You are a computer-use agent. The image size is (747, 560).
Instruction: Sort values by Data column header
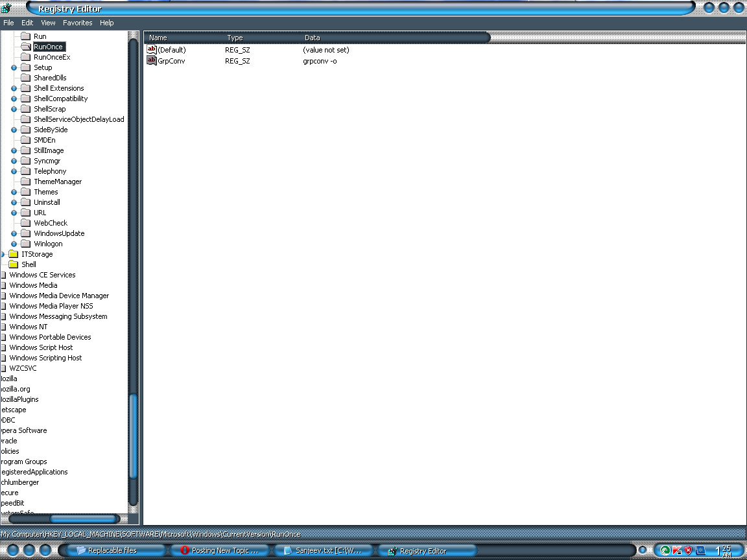[395, 38]
